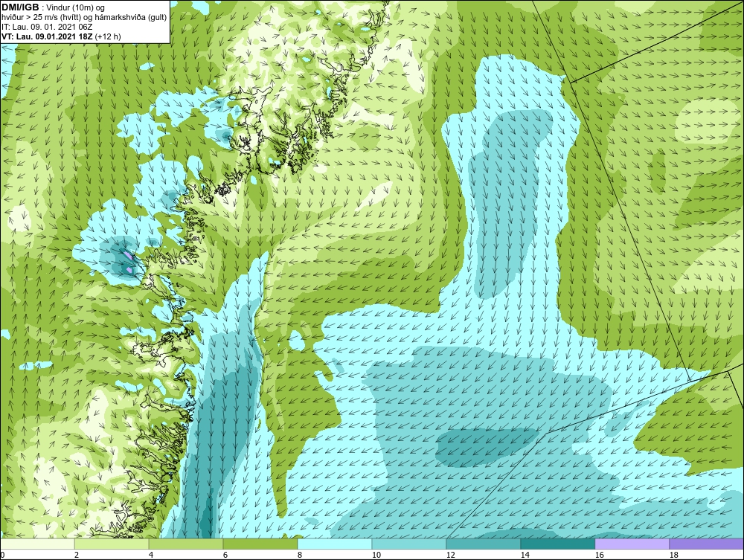The image size is (744, 560).
Task: Click the 2–4 m/s light green legend swatch
Action: (112, 544)
